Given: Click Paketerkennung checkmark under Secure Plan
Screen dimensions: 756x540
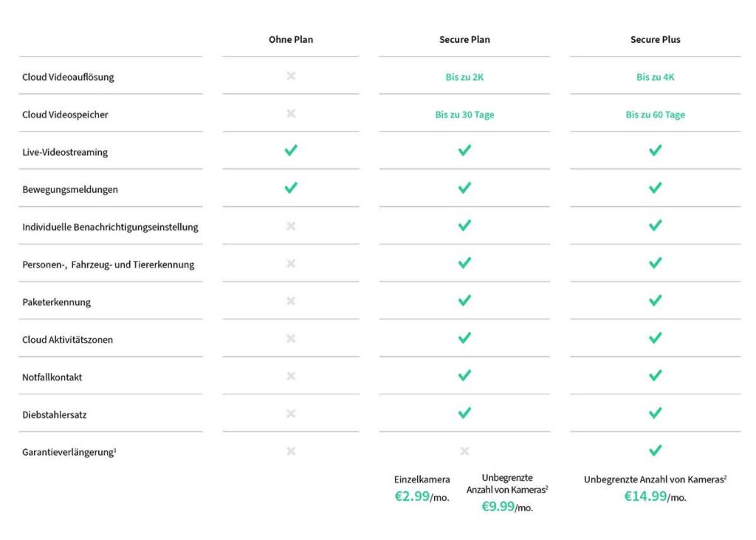Looking at the screenshot, I should [x=464, y=301].
